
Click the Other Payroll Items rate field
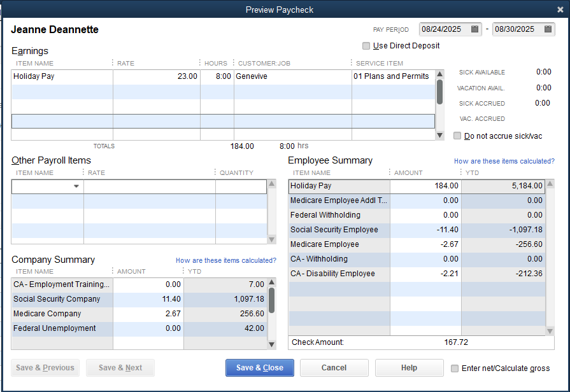pos(150,186)
